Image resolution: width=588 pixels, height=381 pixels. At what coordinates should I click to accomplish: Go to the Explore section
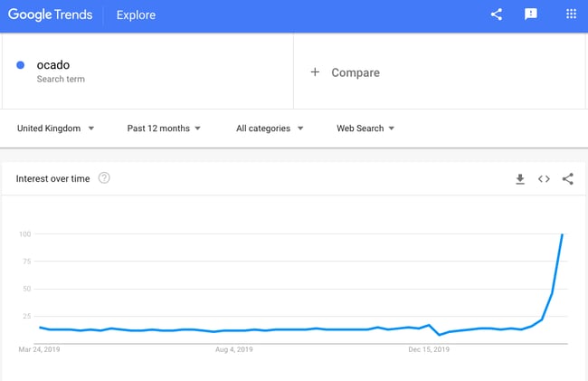136,15
